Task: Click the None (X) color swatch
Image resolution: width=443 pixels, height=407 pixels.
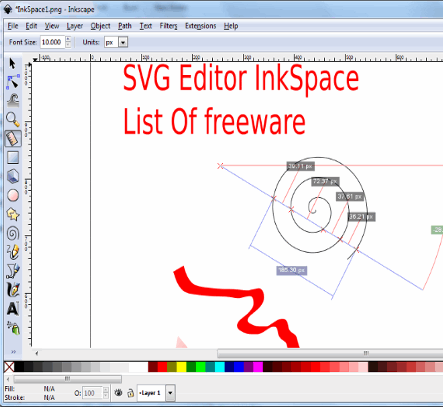Action: point(9,367)
